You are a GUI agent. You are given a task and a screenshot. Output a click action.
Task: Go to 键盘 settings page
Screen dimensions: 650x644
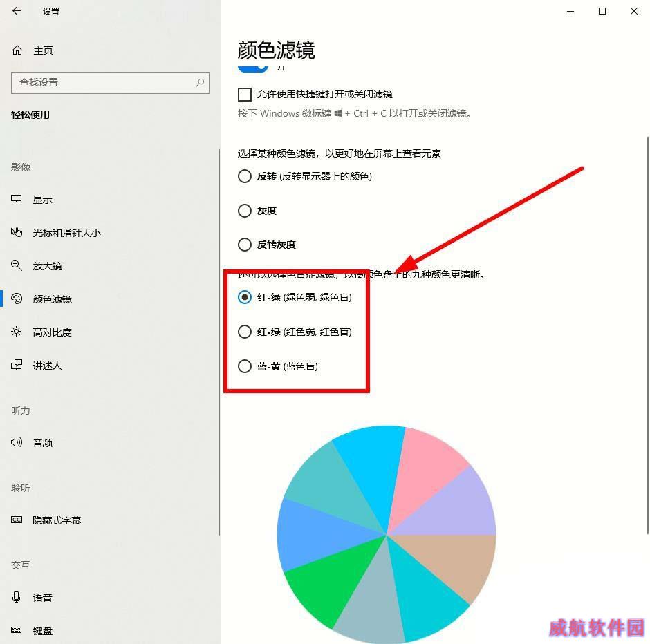coord(41,630)
